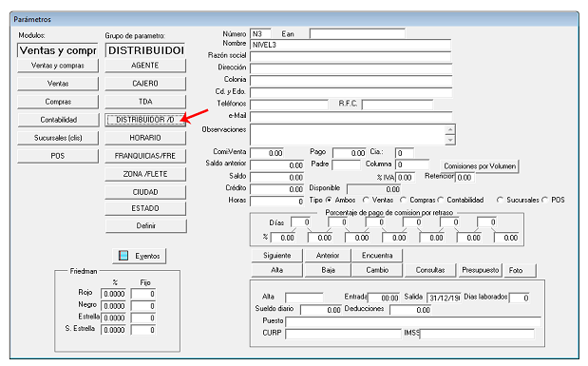Select the Sucursales tipo radio button
The image size is (588, 366).
point(500,200)
